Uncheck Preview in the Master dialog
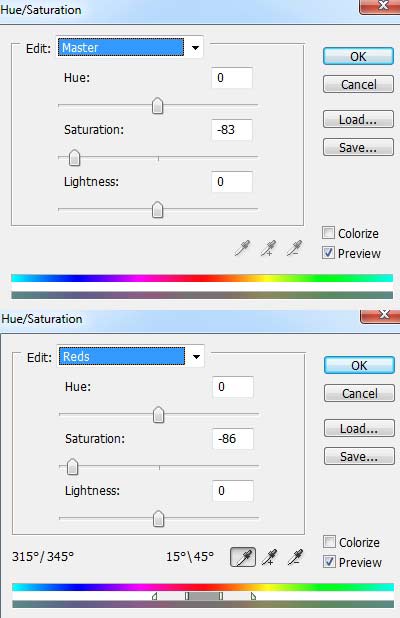 coord(328,253)
